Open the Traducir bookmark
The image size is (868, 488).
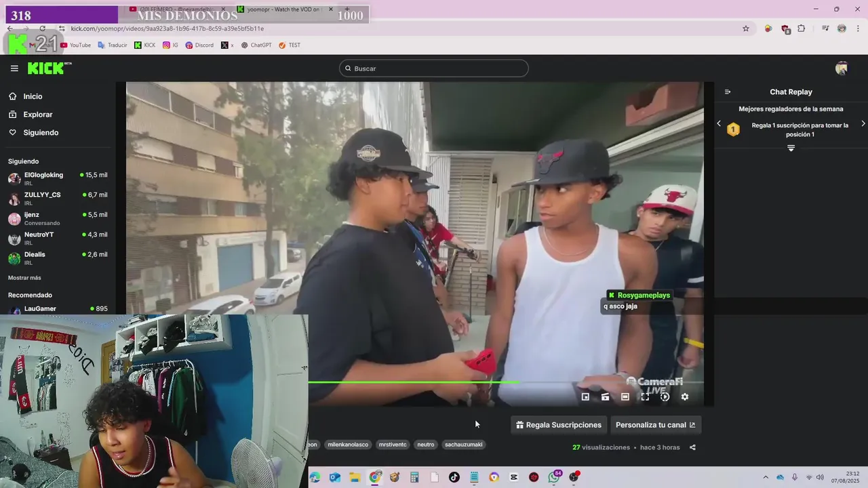pyautogui.click(x=113, y=45)
